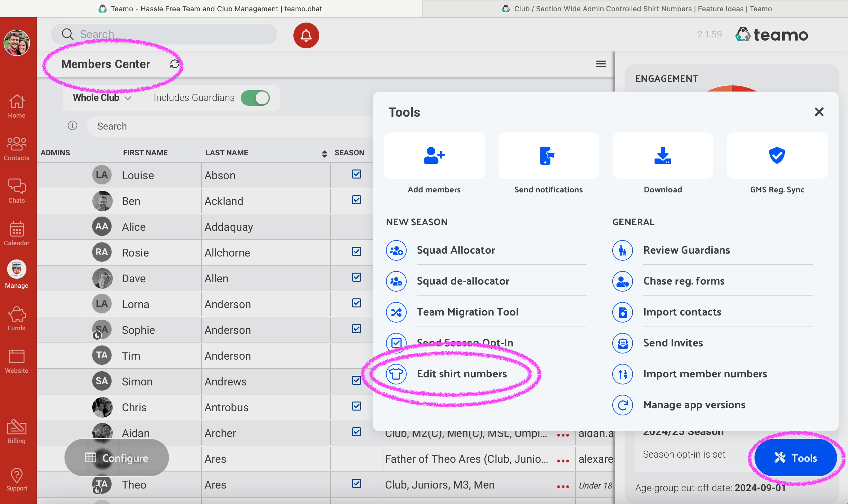Click the GMS Reg. Sync tile
This screenshot has height=504, width=848.
tap(777, 156)
